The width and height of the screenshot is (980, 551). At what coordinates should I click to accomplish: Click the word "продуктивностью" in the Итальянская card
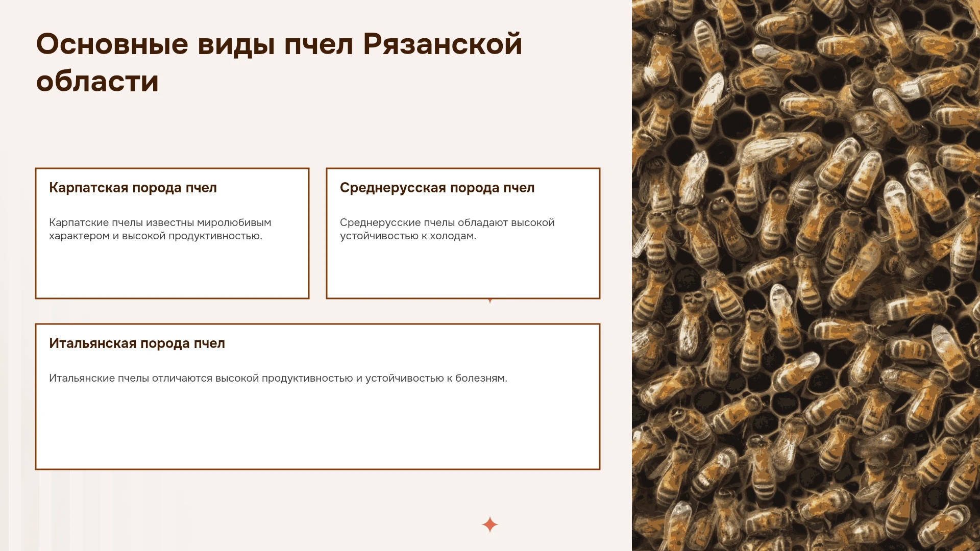point(307,379)
